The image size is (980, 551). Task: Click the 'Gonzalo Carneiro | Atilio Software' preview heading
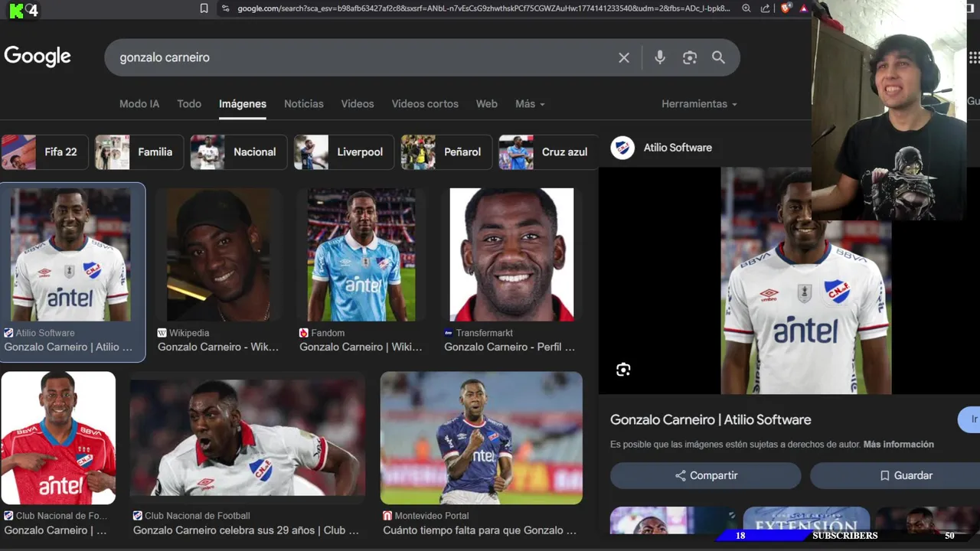(x=710, y=419)
